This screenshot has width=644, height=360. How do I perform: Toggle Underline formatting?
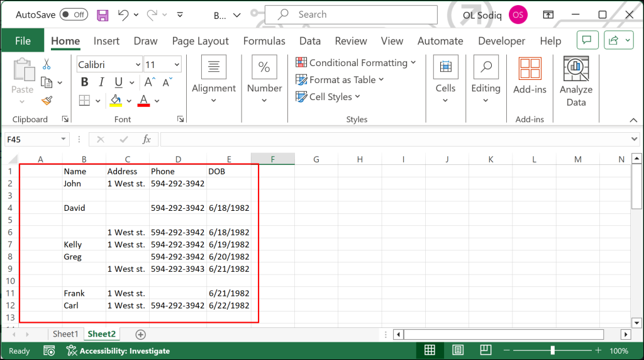[x=119, y=82]
